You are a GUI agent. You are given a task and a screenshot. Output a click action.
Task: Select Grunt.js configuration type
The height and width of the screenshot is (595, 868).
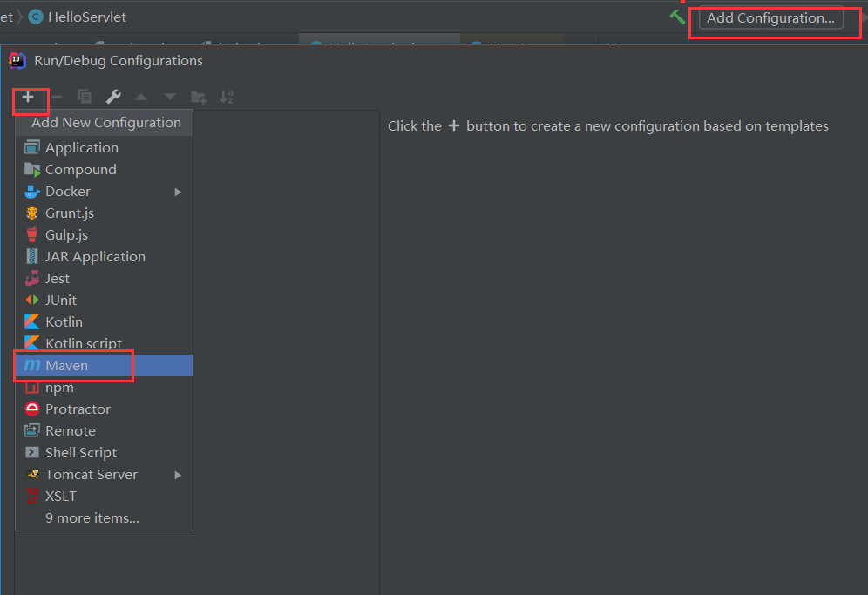[104, 213]
